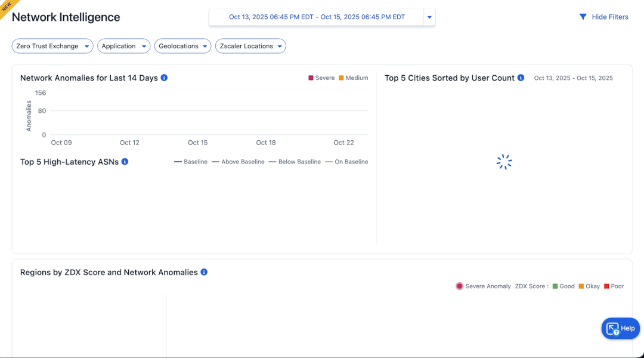Click info icon next to Top 5 High-Latency ASNs
The image size is (644, 358).
click(x=125, y=162)
